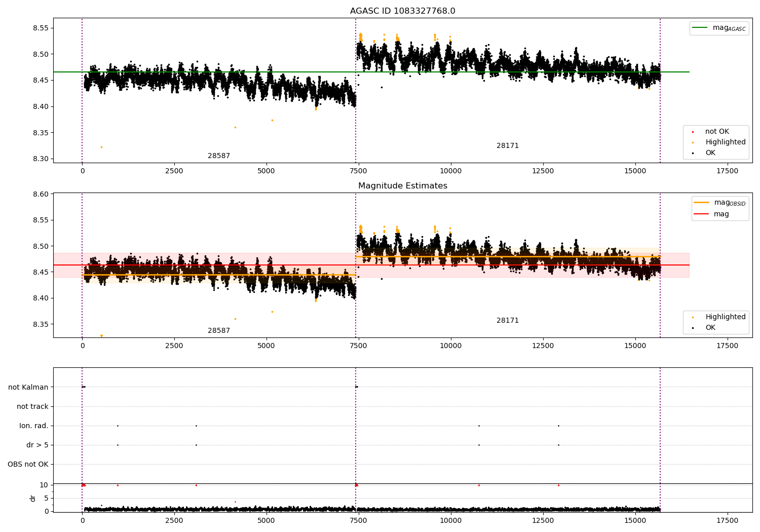The width and height of the screenshot is (760, 532).
Task: Click obsid label '28587' in Magnitude Estimates plot
Action: (219, 331)
